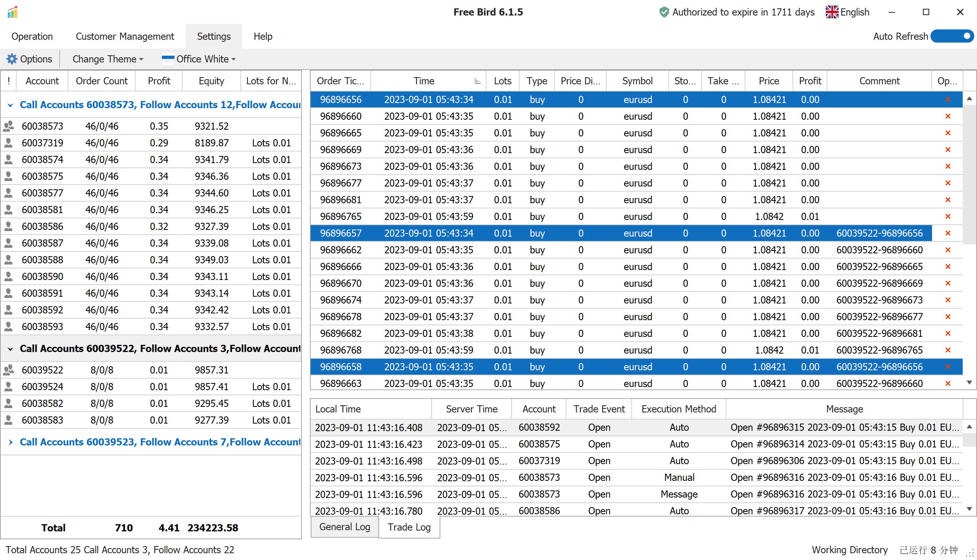The height and width of the screenshot is (560, 977).
Task: Select the Settings menu tab
Action: point(214,36)
